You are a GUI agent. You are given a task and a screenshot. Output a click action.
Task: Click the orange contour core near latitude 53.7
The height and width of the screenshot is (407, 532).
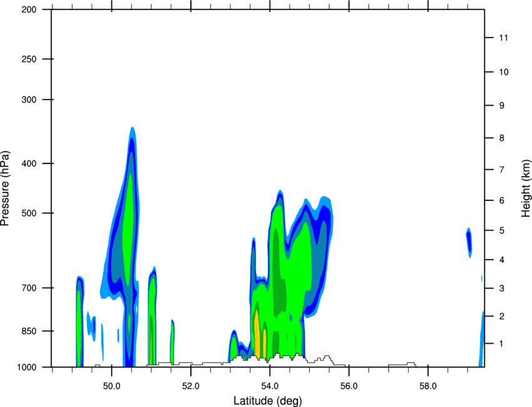(x=257, y=334)
